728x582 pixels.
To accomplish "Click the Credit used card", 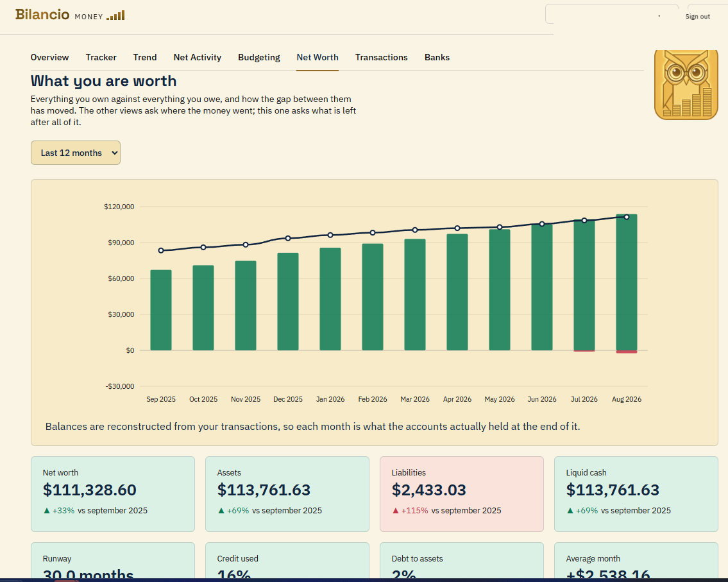I will (x=287, y=561).
